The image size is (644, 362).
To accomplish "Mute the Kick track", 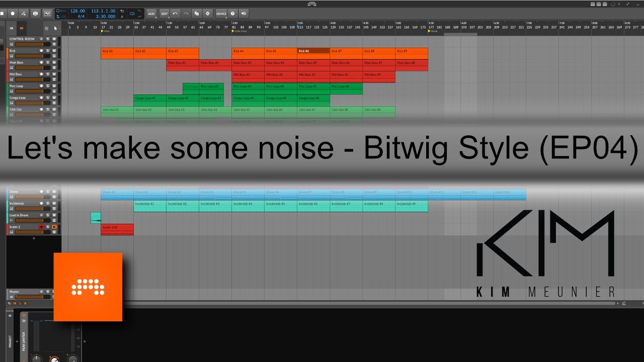I will point(54,51).
